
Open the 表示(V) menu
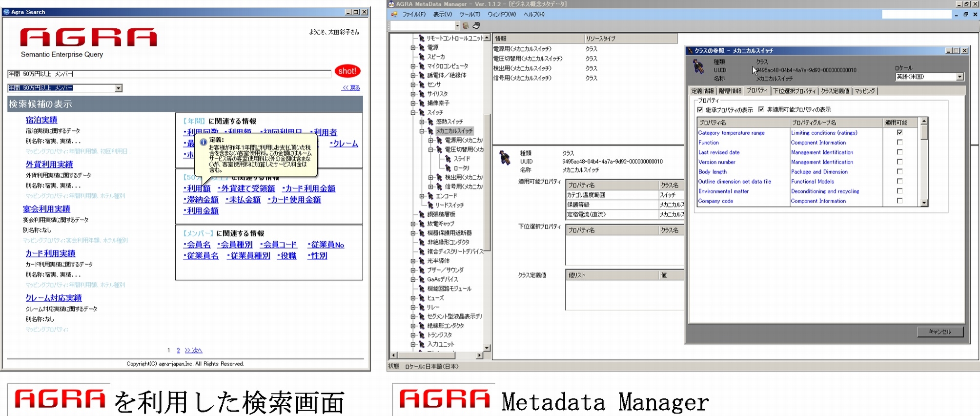[x=442, y=14]
